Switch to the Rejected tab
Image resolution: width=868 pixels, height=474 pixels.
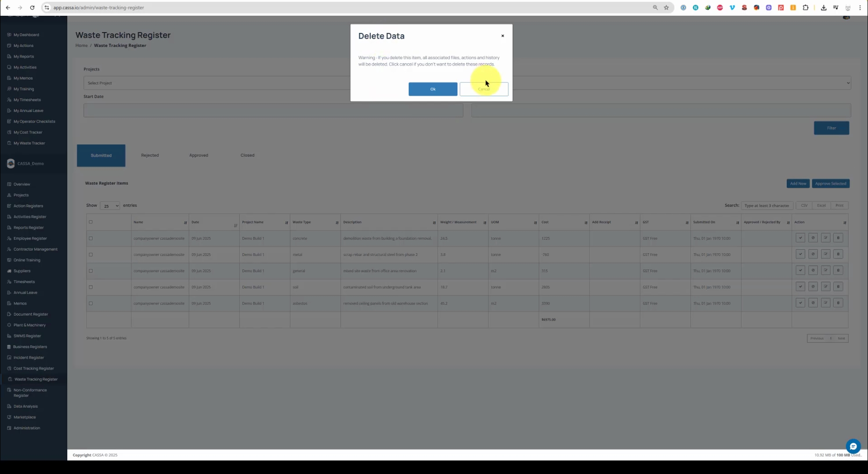(x=150, y=155)
